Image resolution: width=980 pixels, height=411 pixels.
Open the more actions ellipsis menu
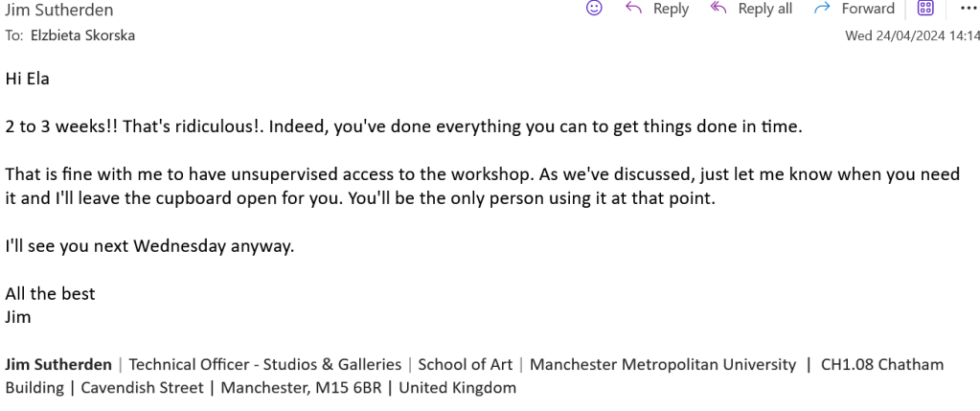click(x=963, y=9)
